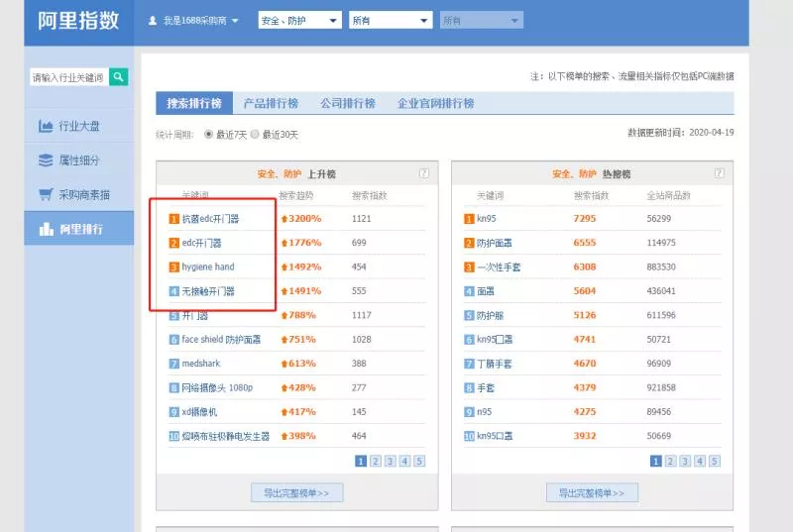
Task: Open keyword 网络摄像头 1080p
Action: (x=217, y=387)
